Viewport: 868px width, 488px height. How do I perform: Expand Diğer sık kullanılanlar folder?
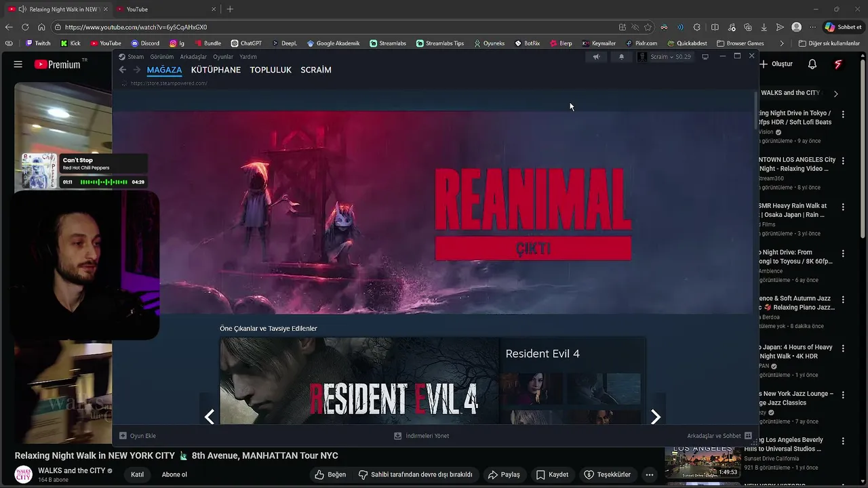click(x=829, y=43)
